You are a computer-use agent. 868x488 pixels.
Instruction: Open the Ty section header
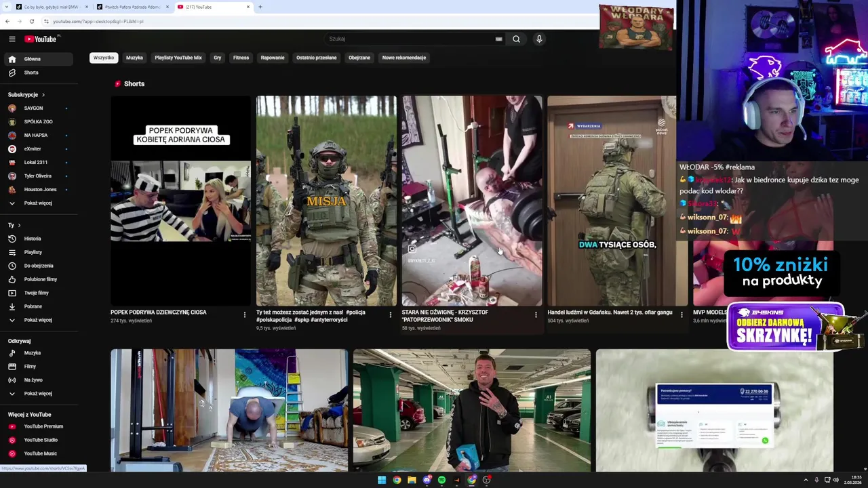click(x=14, y=225)
